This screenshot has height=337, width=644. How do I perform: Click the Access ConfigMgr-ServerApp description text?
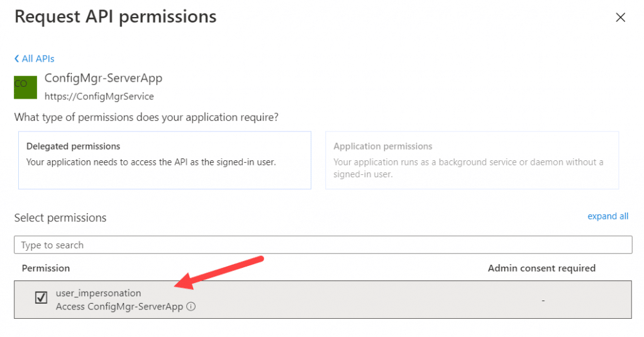click(119, 307)
